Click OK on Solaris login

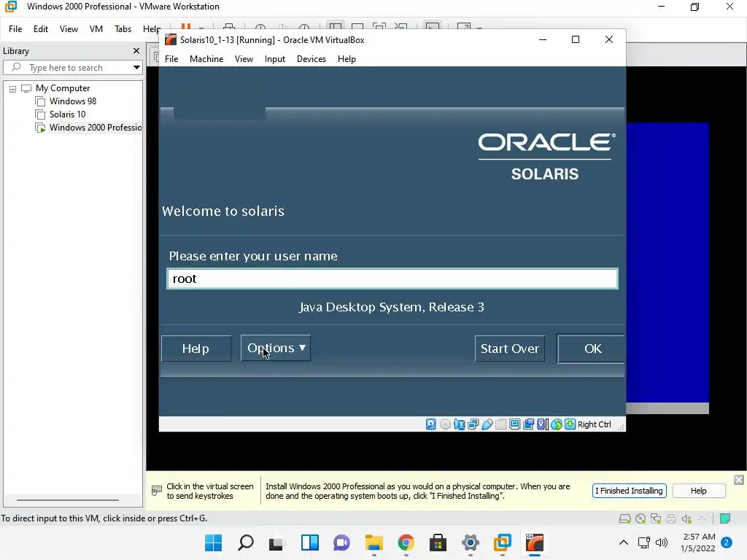(591, 349)
